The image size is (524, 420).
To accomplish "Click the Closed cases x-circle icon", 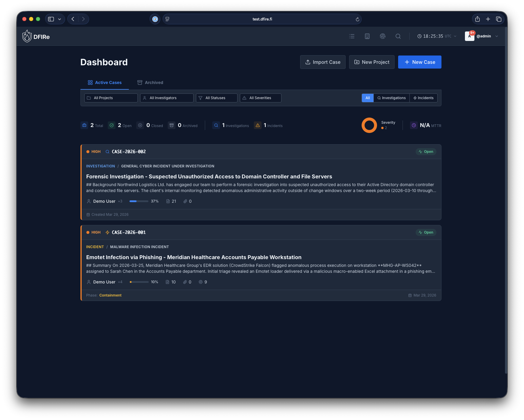I will pyautogui.click(x=140, y=125).
